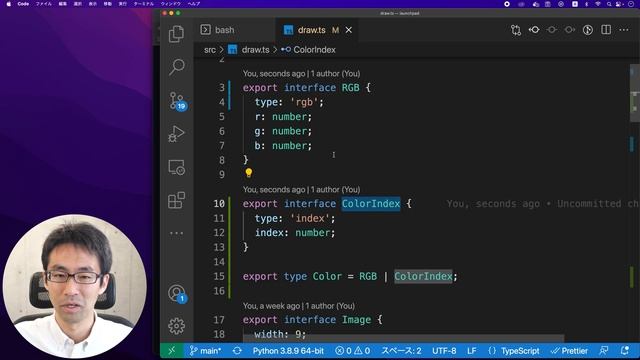Change file encoding UTF-8 in status bar
This screenshot has width=640, height=360.
tap(444, 351)
